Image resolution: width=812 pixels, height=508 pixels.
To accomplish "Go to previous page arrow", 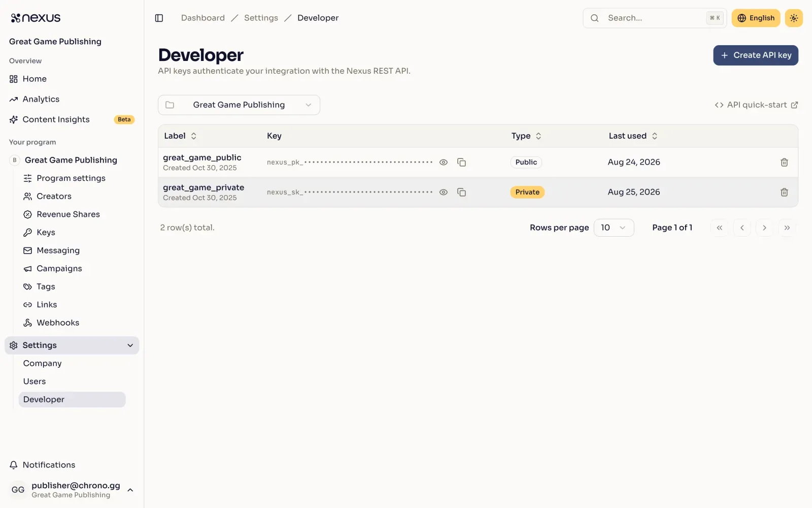I will (x=742, y=228).
